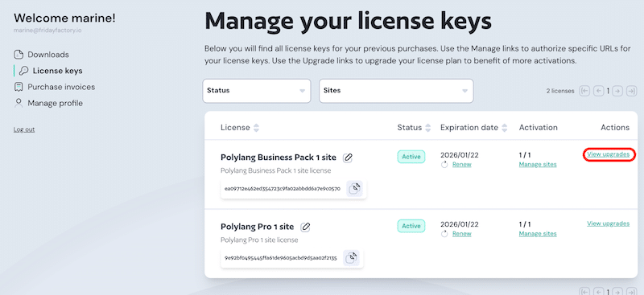Open Manage sites for Polylang Pro

click(x=538, y=234)
